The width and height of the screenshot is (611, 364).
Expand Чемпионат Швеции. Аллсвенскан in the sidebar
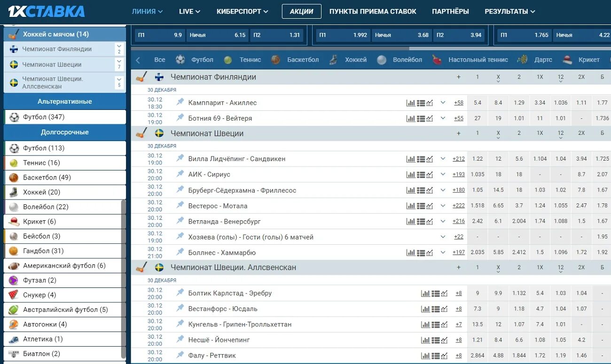click(119, 83)
